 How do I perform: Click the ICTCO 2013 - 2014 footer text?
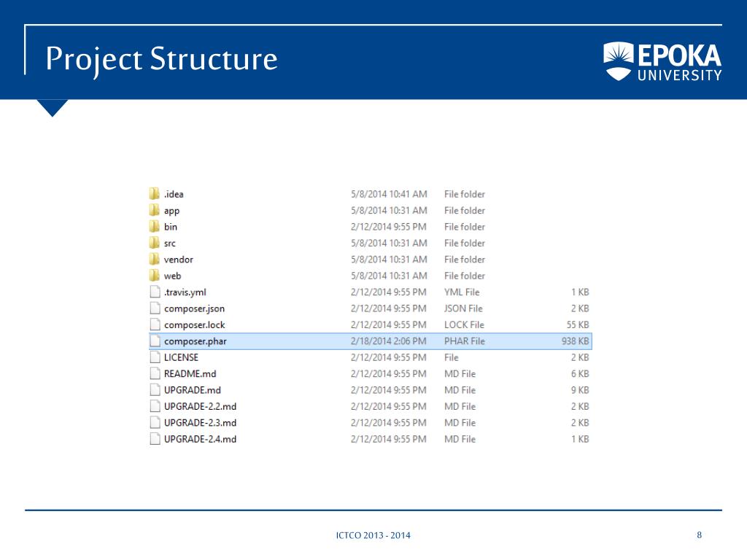click(373, 535)
